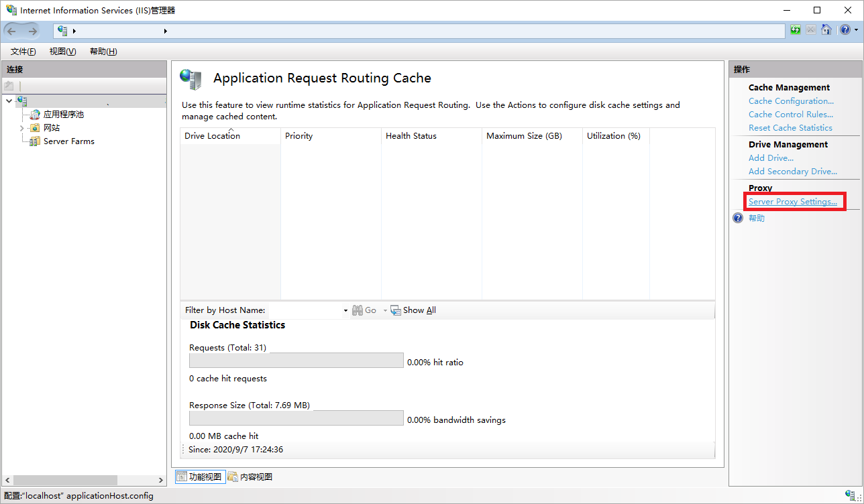Go forward using the right arrow button

tap(32, 31)
